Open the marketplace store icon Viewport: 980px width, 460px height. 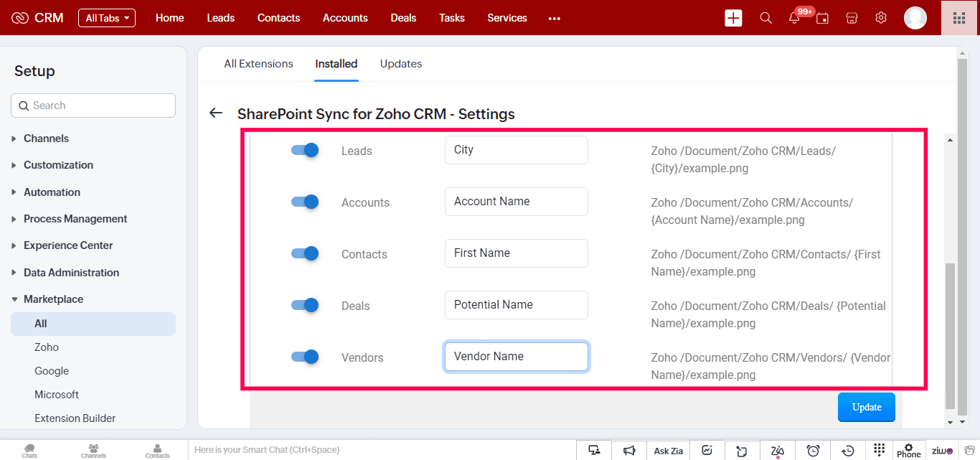point(852,18)
